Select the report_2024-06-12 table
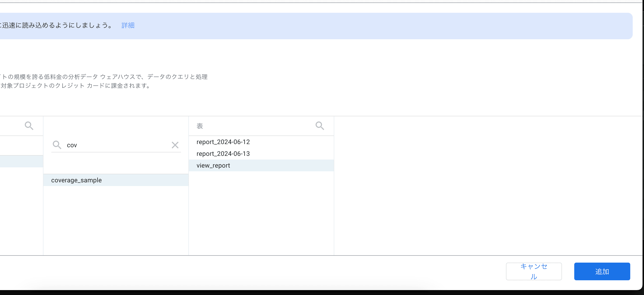The width and height of the screenshot is (644, 295). tap(223, 142)
